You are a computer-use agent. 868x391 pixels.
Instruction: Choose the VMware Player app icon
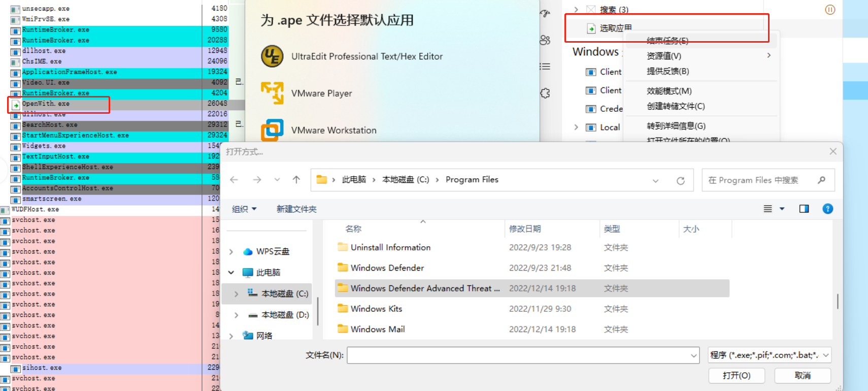click(x=272, y=93)
